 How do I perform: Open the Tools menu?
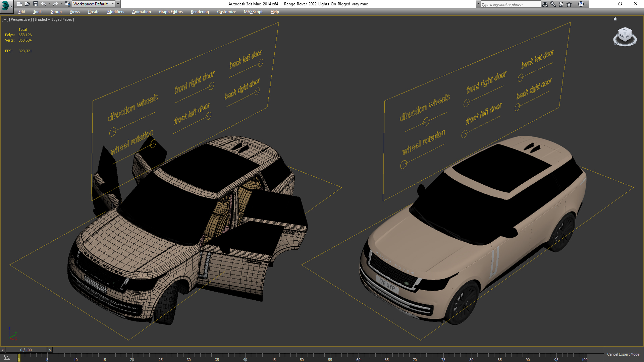pyautogui.click(x=38, y=12)
